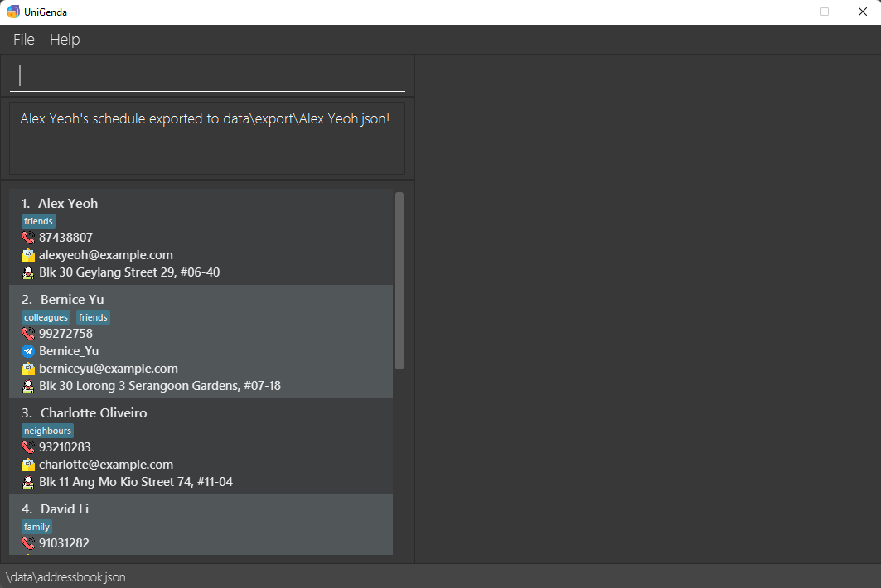Viewport: 881px width, 588px height.
Task: Click the friends tag under Bernice Yu
Action: [93, 317]
